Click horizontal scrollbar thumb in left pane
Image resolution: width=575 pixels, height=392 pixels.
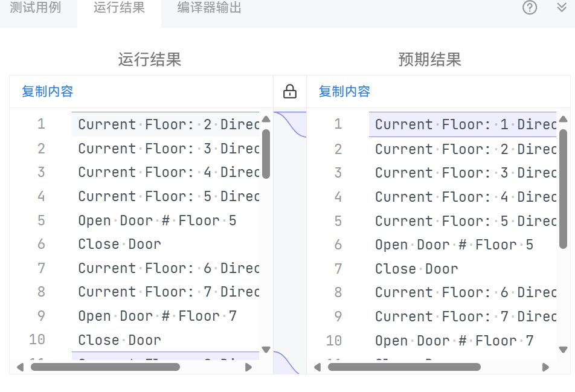coord(105,367)
